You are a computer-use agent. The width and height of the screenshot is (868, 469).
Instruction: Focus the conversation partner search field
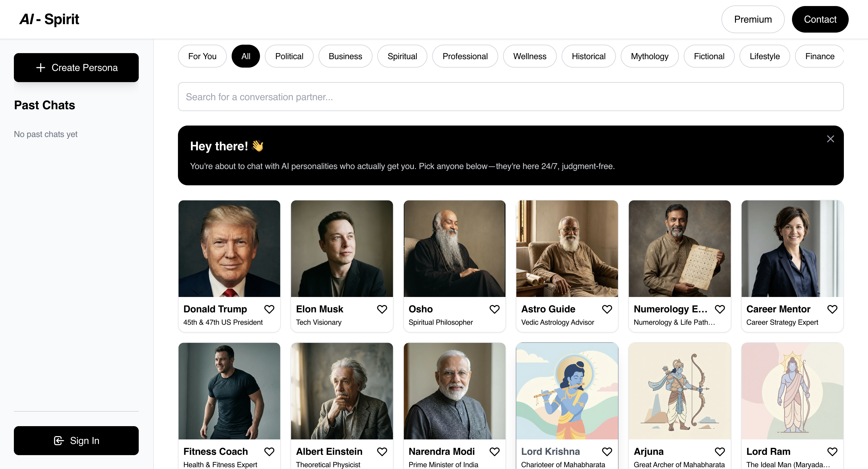[511, 97]
